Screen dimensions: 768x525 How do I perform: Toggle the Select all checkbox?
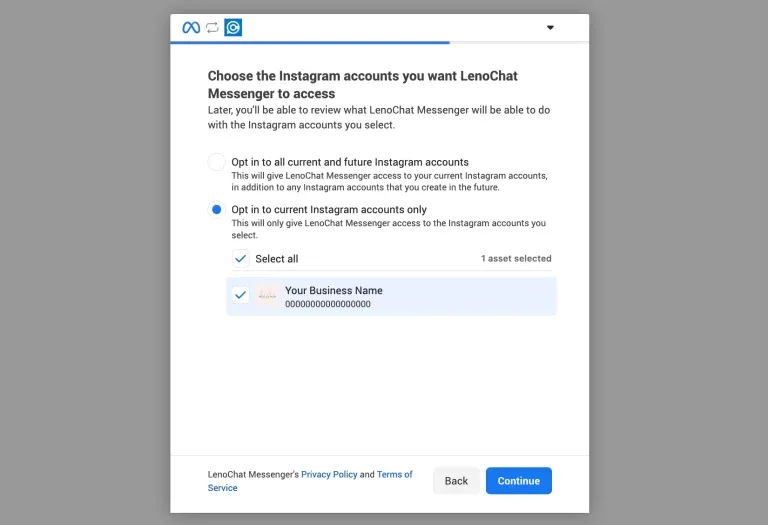pos(240,259)
